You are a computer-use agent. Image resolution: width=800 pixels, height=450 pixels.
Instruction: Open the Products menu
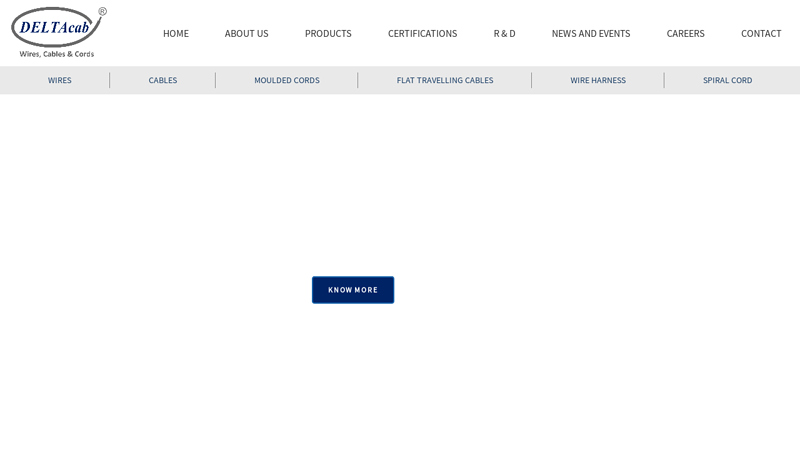click(328, 34)
